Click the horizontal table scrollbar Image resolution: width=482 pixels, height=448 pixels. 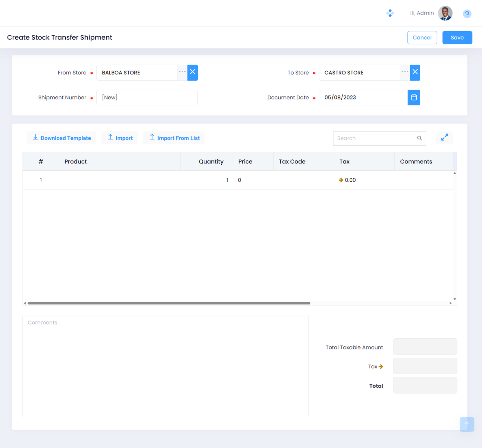(169, 303)
